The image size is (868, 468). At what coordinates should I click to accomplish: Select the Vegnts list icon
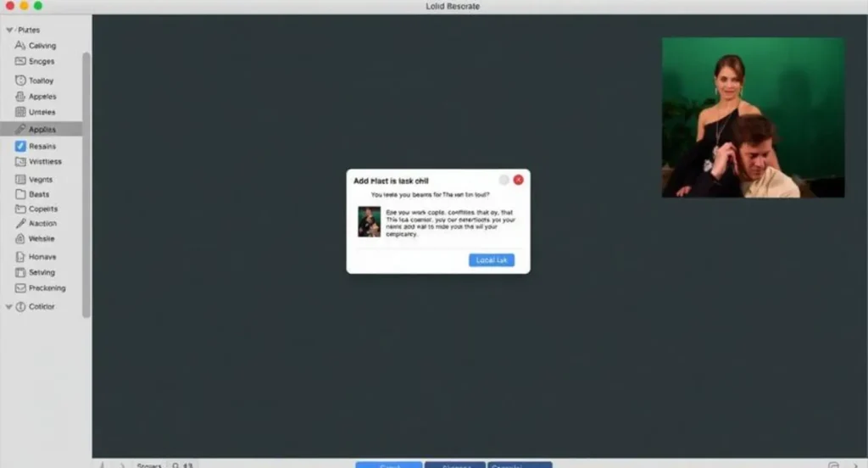20,180
